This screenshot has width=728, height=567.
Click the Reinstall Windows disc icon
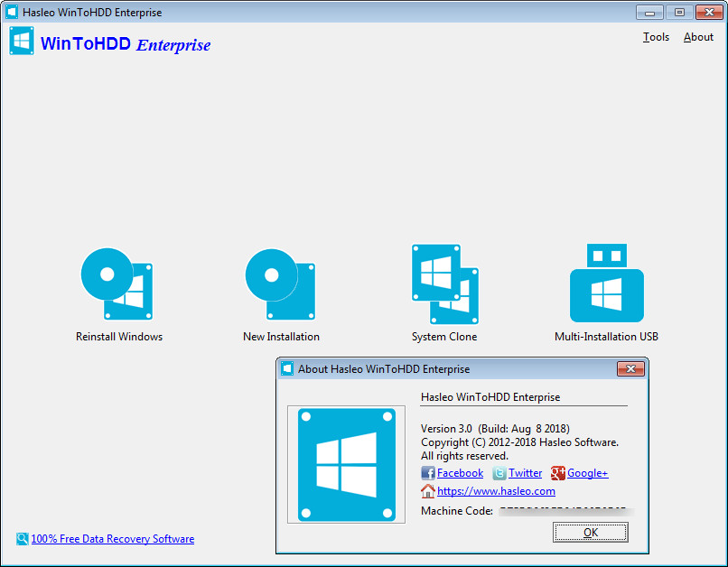[x=117, y=283]
